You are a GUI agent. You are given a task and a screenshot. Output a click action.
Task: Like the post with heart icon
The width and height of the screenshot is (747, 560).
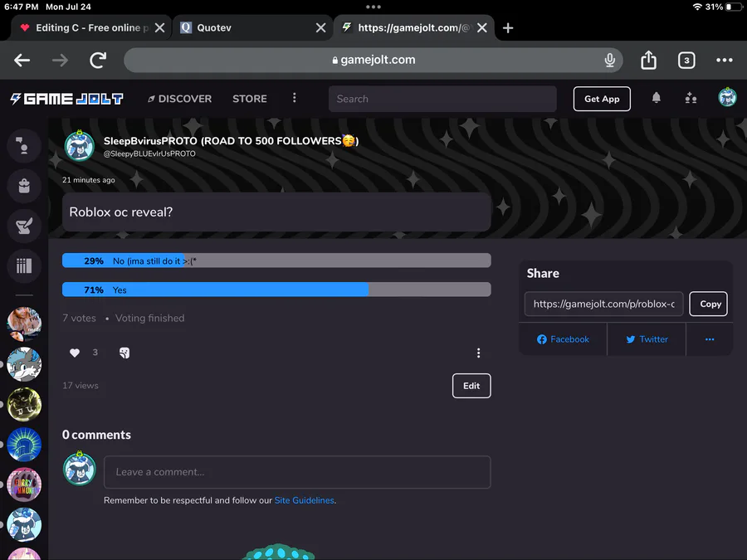(x=75, y=353)
